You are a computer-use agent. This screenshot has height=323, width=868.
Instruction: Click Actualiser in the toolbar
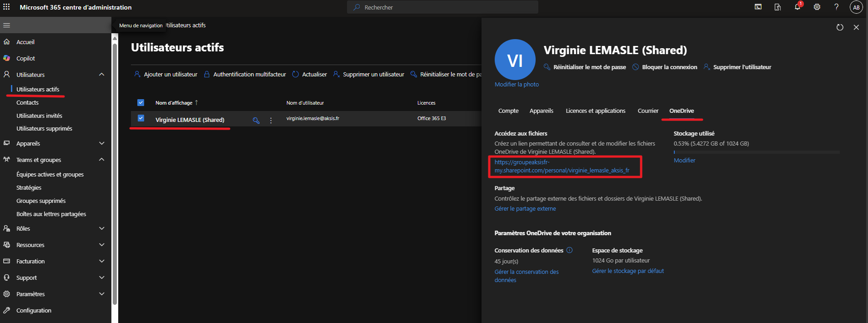(x=310, y=74)
